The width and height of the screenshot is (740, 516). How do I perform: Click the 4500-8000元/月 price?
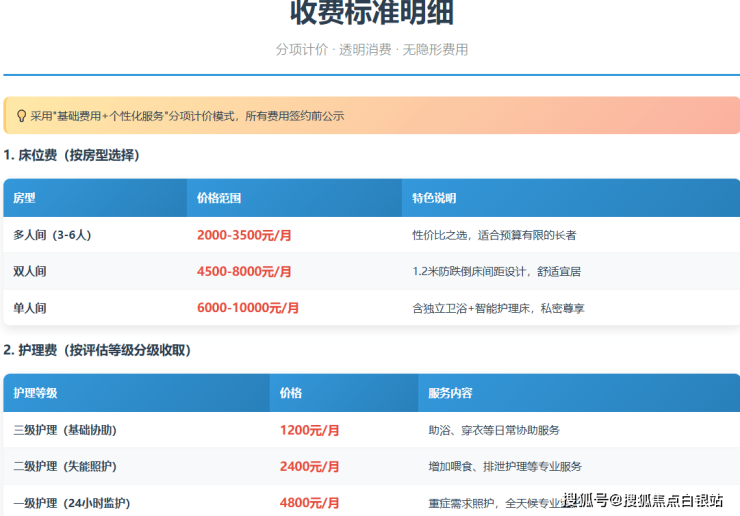244,271
